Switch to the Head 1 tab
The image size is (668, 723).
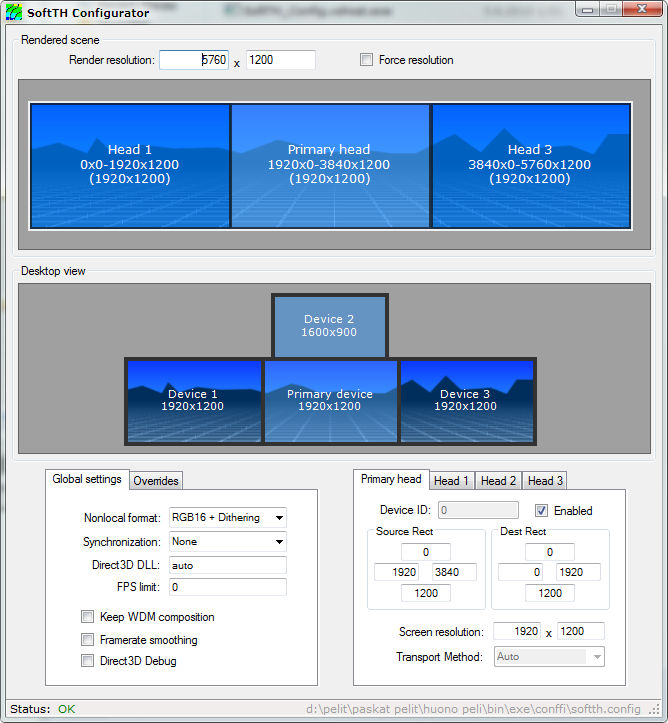tap(451, 480)
